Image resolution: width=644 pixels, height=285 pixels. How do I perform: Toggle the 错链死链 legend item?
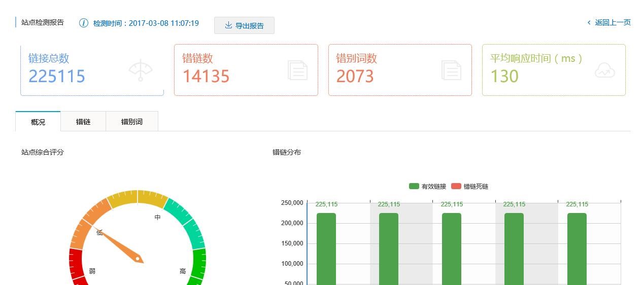(469, 186)
